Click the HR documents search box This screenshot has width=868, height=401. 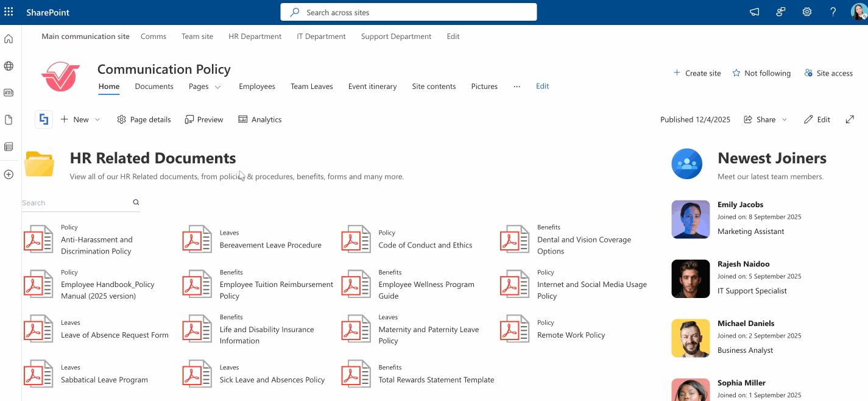pos(73,202)
